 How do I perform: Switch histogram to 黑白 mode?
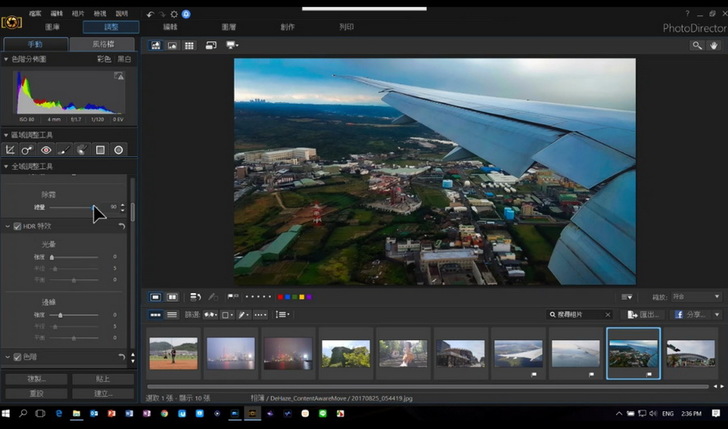click(124, 59)
